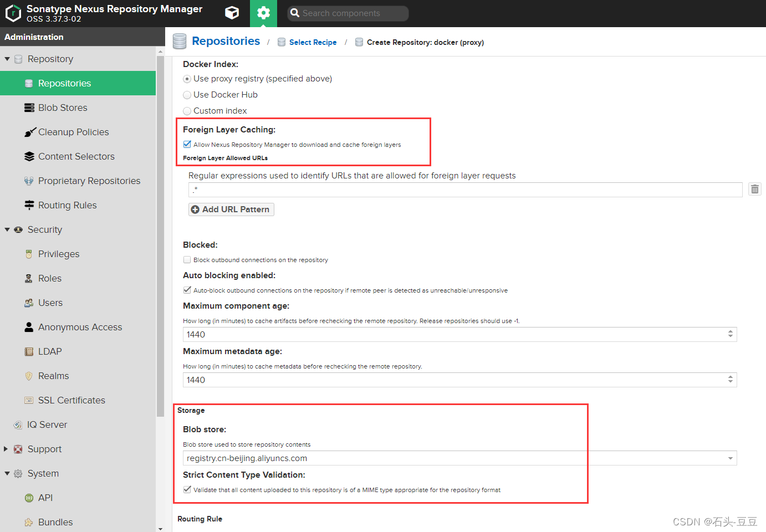Click the Repository folder icon in sidebar

18,59
